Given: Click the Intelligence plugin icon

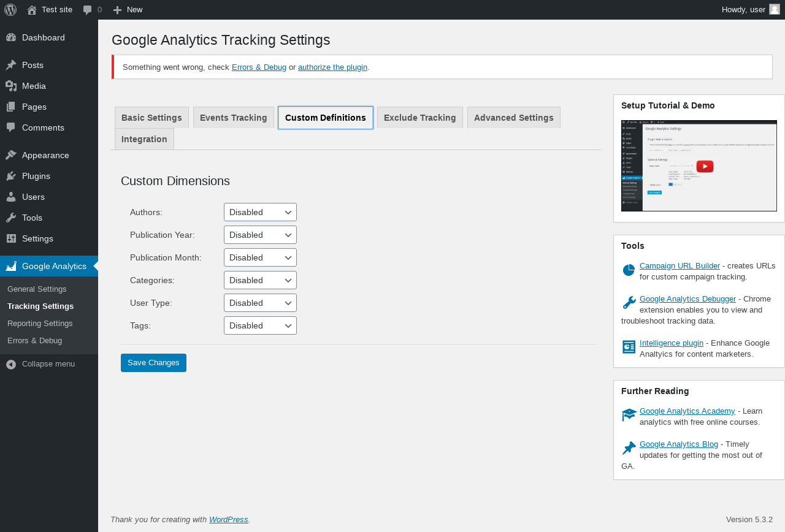Looking at the screenshot, I should (x=629, y=347).
